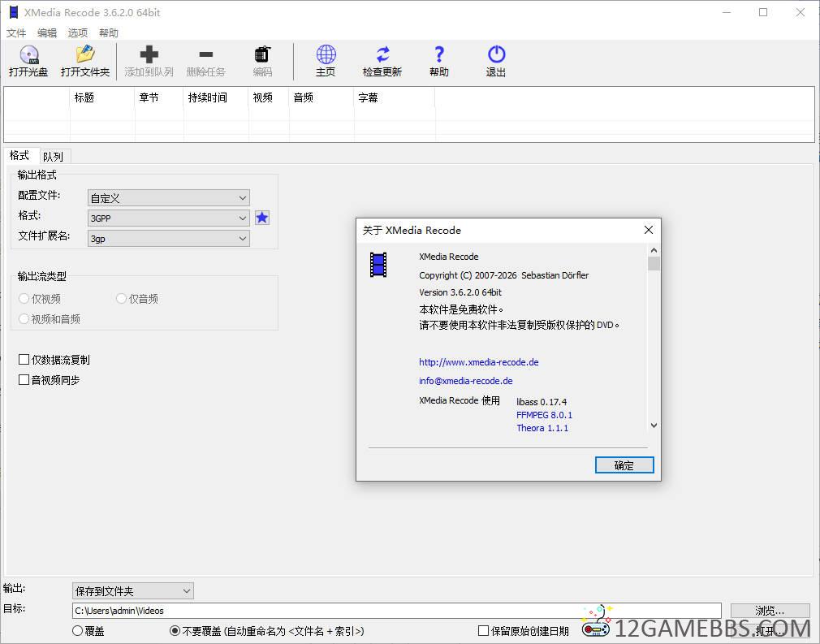Check 保留原始创建日期 option
This screenshot has width=820, height=644.
click(483, 630)
